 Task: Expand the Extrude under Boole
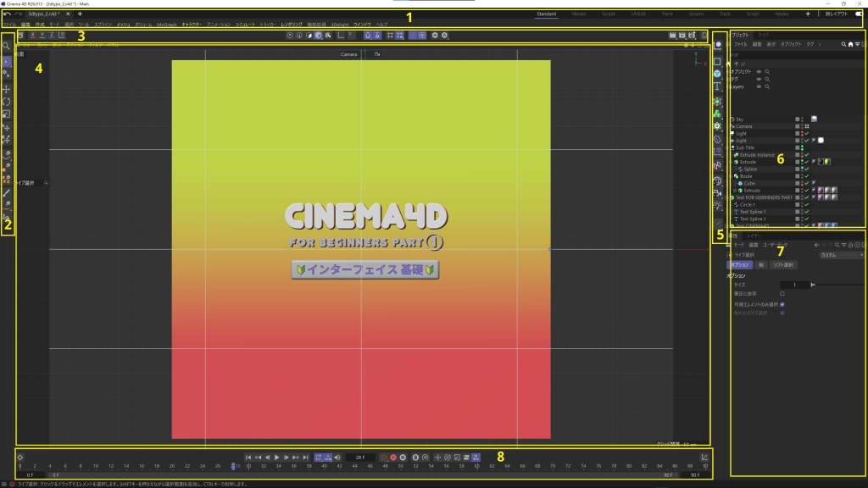[736, 191]
